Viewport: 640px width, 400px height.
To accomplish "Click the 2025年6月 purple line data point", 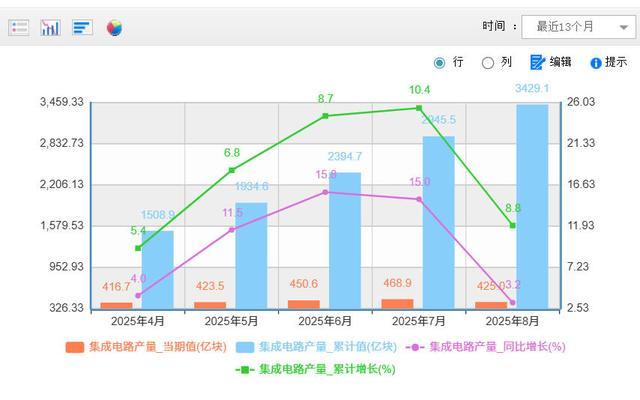I will click(325, 192).
